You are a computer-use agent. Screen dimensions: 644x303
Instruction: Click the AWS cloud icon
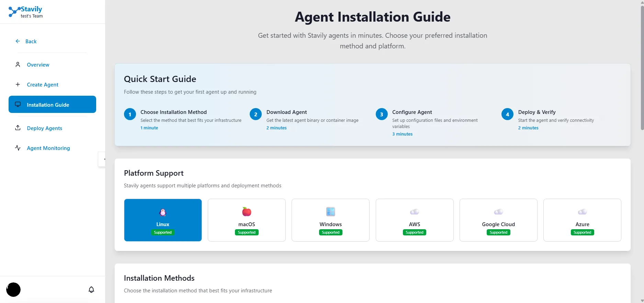pos(415,212)
